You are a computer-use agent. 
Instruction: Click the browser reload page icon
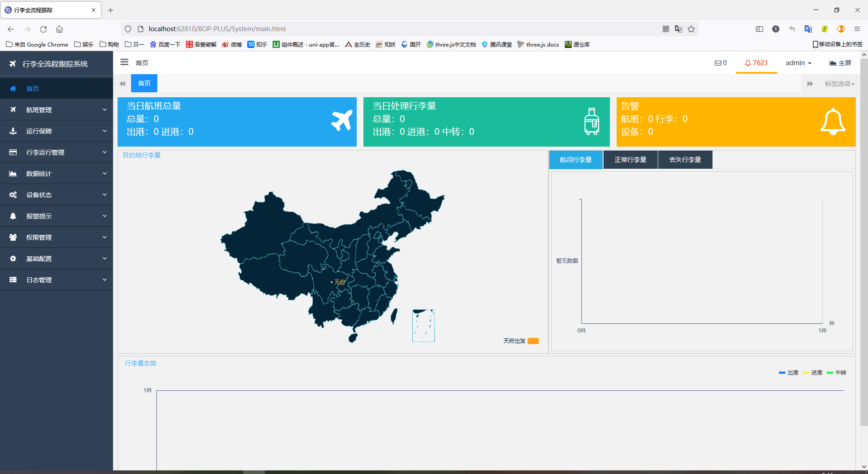[x=43, y=29]
